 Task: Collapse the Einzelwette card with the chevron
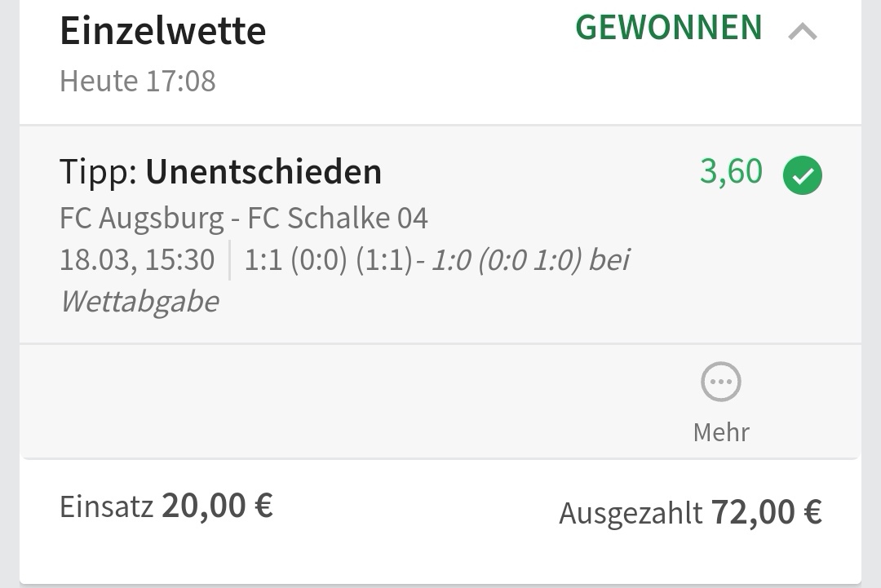pyautogui.click(x=803, y=33)
